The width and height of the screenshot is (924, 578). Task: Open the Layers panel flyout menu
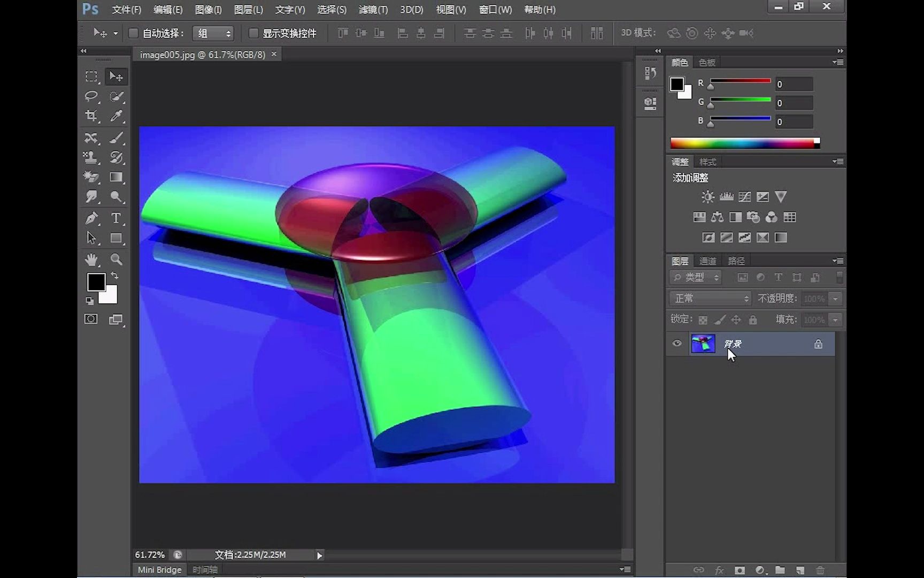[838, 261]
